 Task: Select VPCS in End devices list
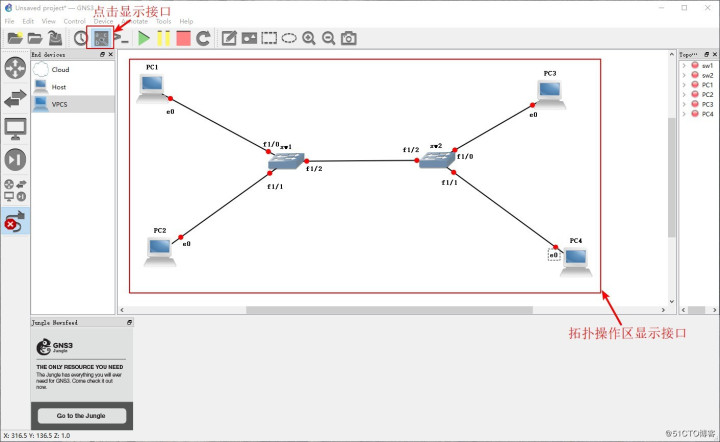pyautogui.click(x=73, y=104)
